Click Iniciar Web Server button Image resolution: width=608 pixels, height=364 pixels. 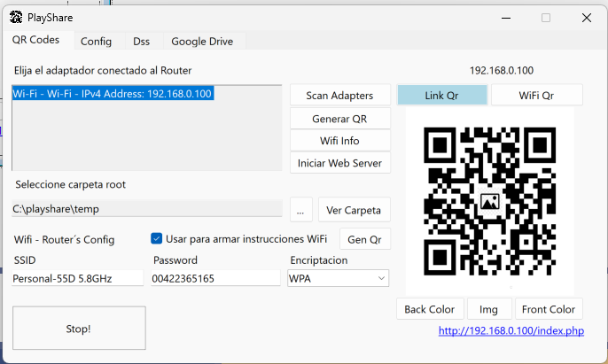339,163
